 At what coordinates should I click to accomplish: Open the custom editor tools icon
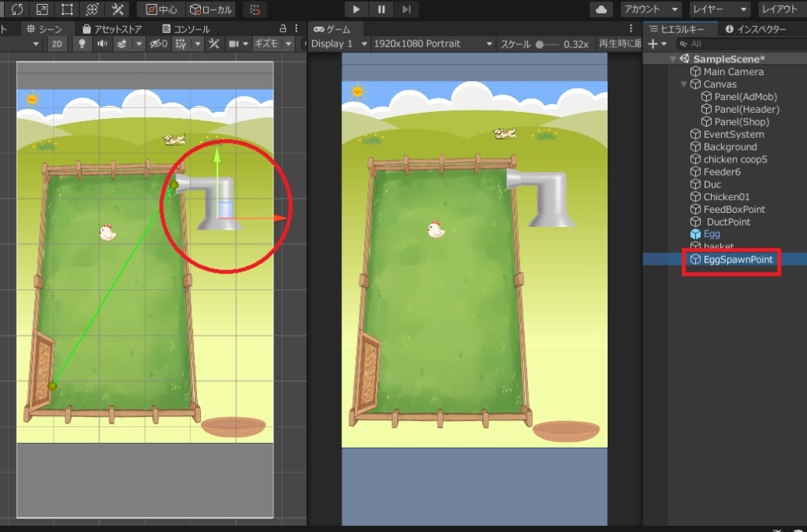[117, 9]
